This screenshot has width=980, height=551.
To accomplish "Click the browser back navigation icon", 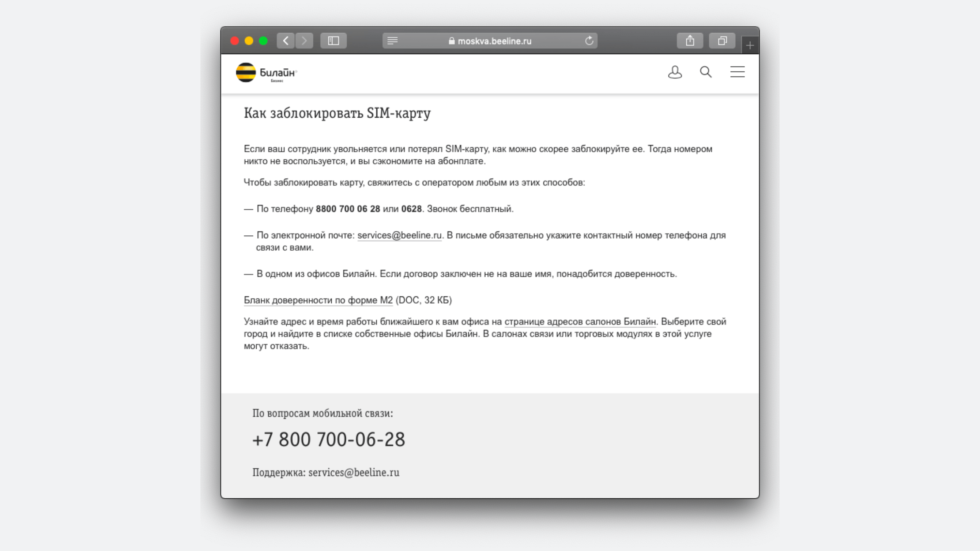I will click(x=286, y=40).
